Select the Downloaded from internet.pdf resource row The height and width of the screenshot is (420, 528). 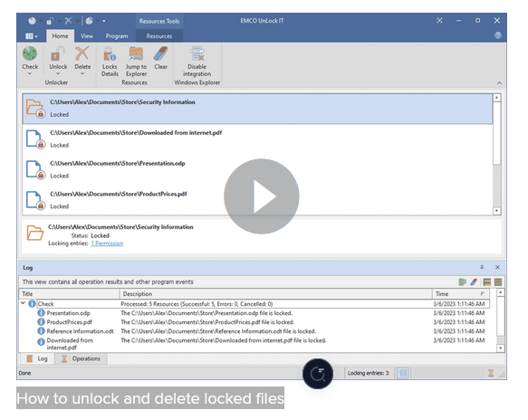pos(257,138)
